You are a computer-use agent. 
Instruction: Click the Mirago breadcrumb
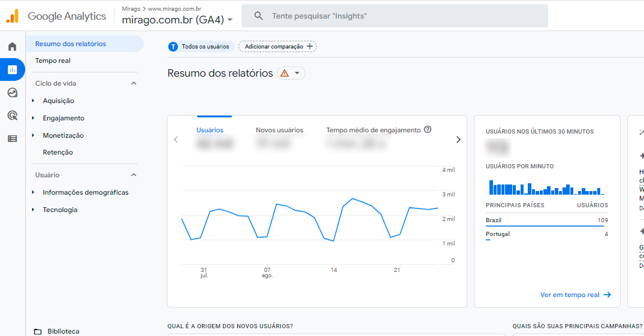131,8
